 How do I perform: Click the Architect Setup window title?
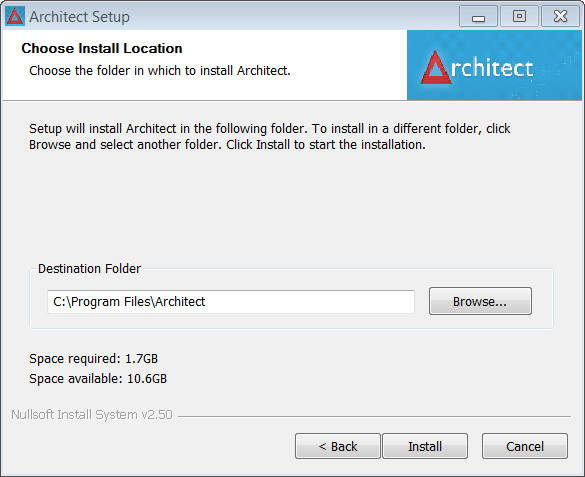[79, 17]
